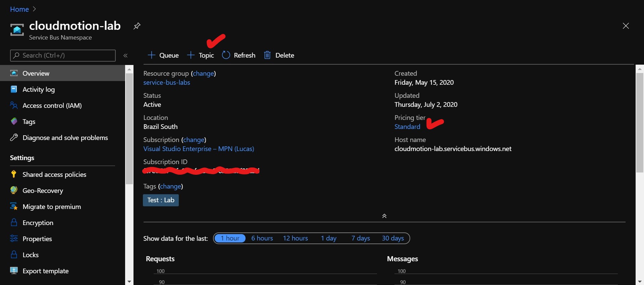
Task: Click the Brazil South location value
Action: tap(160, 127)
